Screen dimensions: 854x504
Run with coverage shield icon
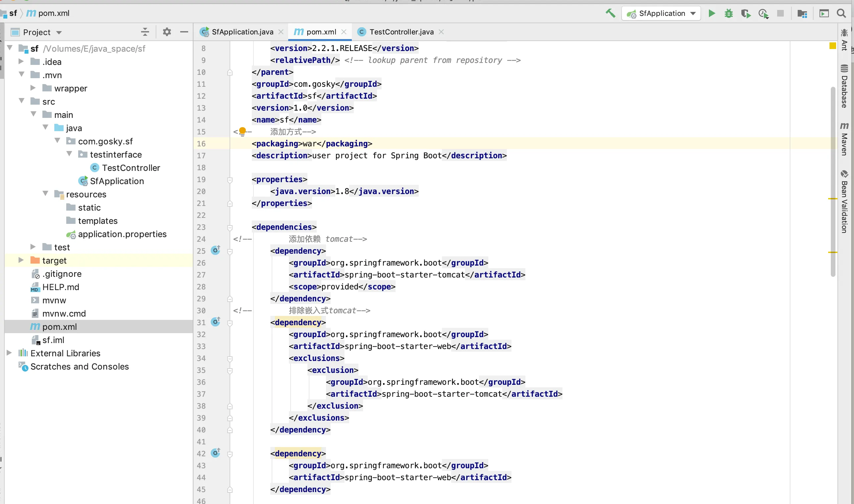pos(746,13)
